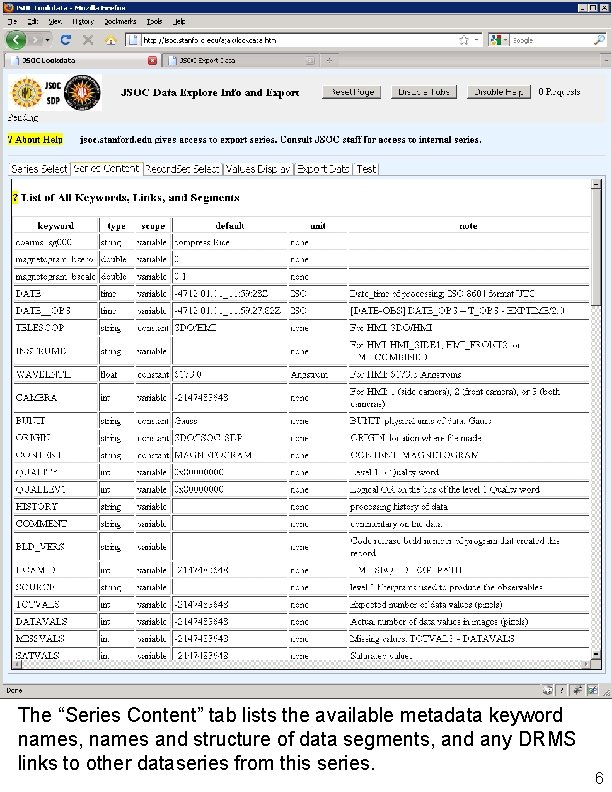Image resolution: width=612 pixels, height=792 pixels.
Task: Open the Tools menu
Action: (155, 21)
